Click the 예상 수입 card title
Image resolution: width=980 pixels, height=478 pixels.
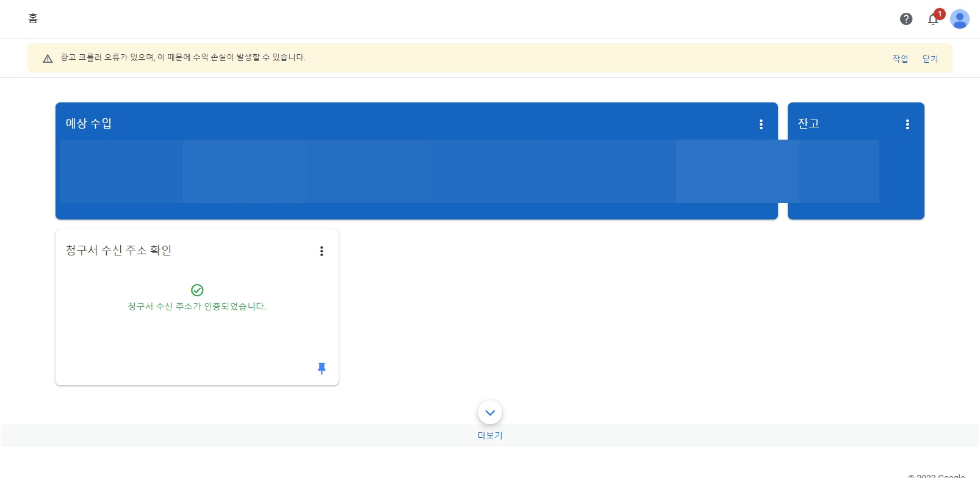88,123
